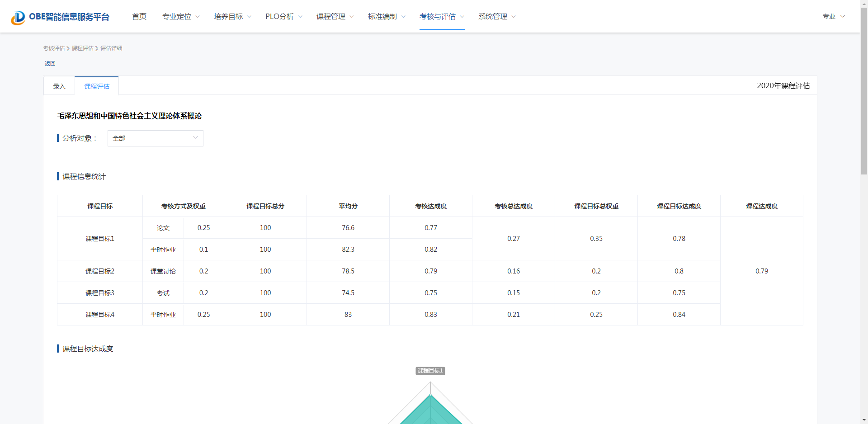Go to 课程评估 in the breadcrumb

[82, 48]
